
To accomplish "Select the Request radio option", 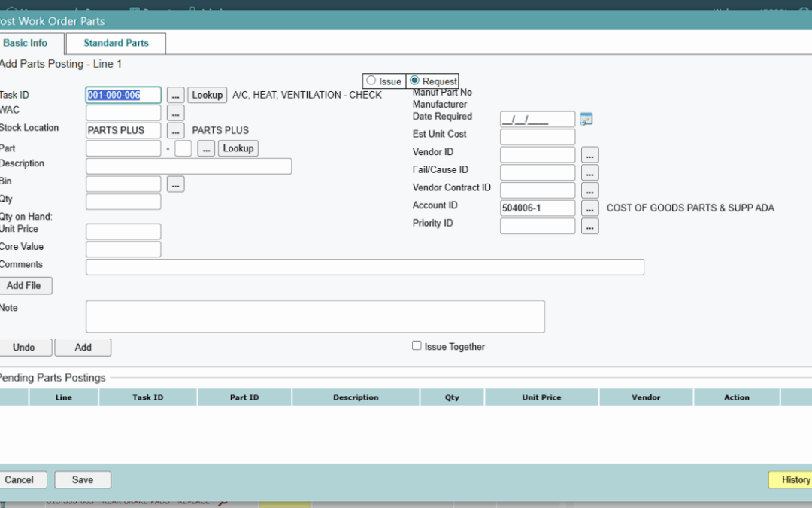I will pyautogui.click(x=414, y=81).
